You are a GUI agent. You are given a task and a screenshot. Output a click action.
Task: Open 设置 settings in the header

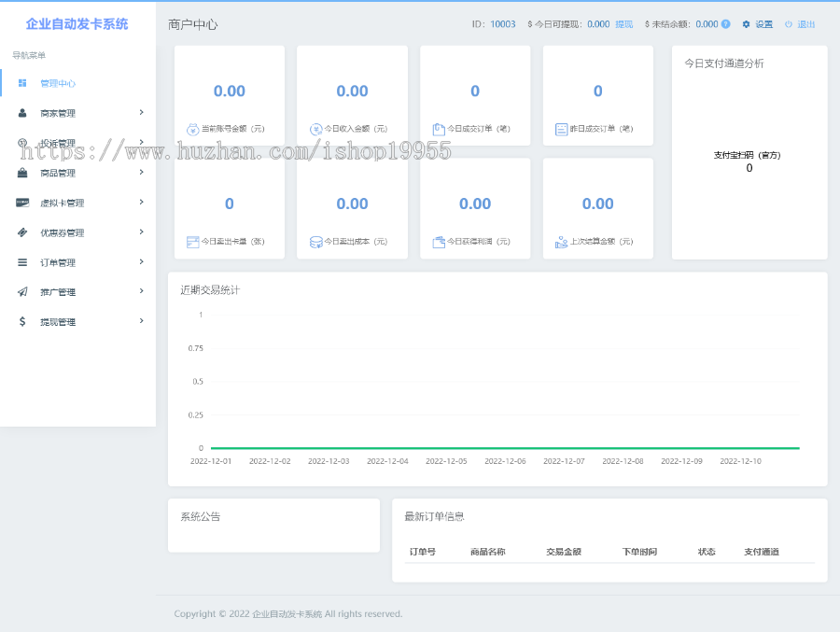pos(763,24)
